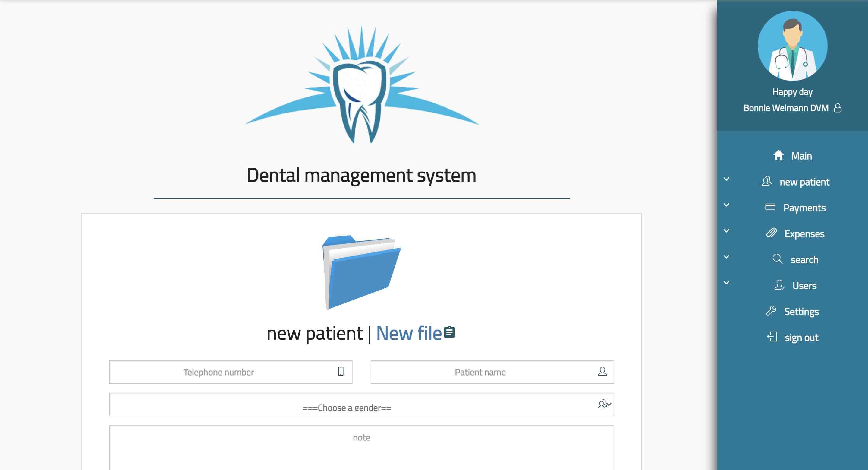Click the home icon beside Main
The image size is (868, 470).
pyautogui.click(x=778, y=155)
